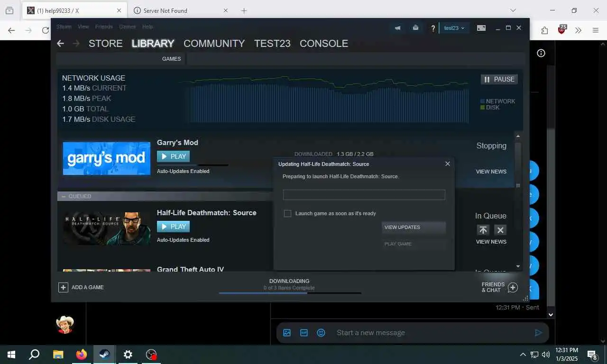
Task: Click the Garry's Mod thumbnail
Action: pyautogui.click(x=107, y=158)
